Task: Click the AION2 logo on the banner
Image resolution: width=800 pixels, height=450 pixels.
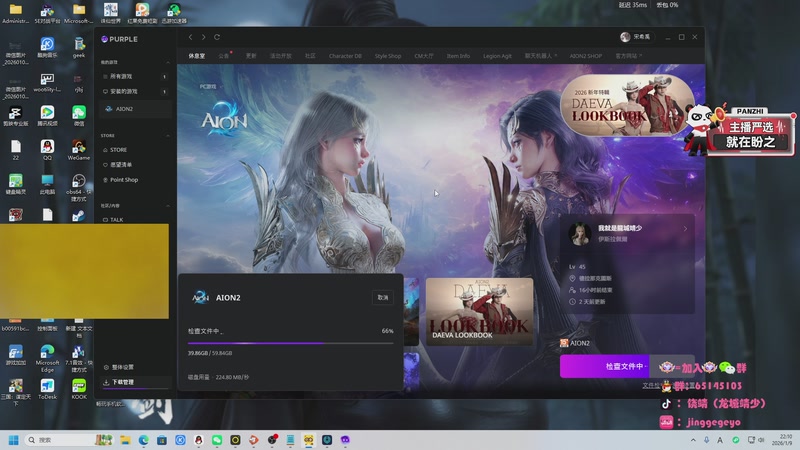Action: (x=224, y=119)
